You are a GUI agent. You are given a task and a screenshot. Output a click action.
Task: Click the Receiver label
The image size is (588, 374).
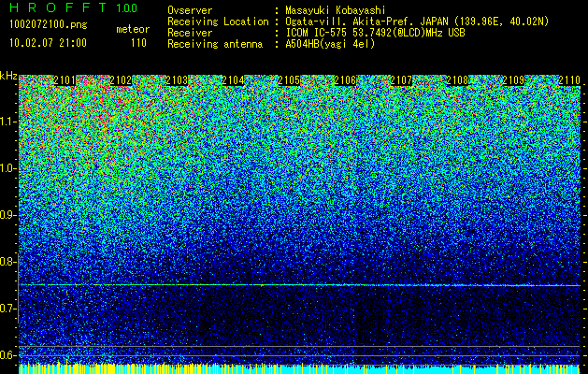190,33
